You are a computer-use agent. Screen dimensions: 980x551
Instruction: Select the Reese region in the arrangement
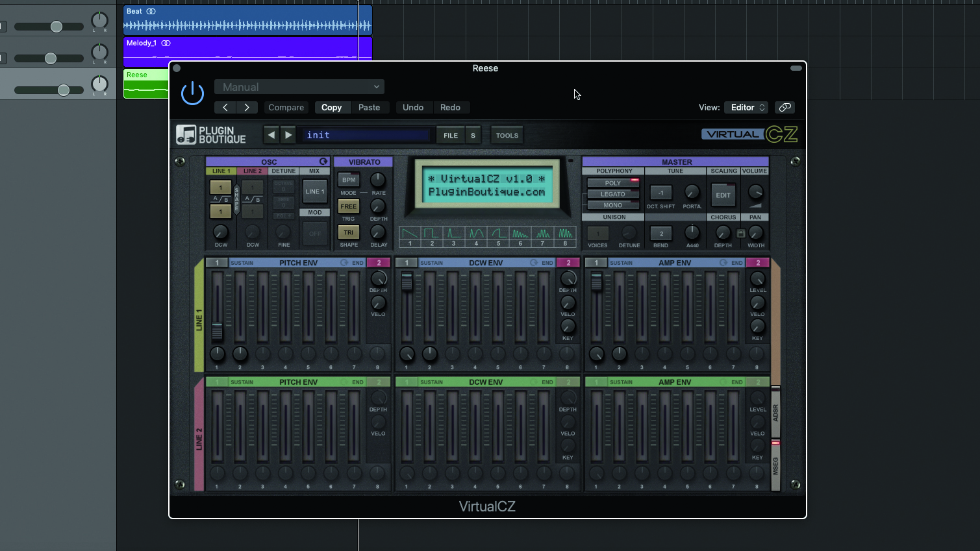coord(146,84)
